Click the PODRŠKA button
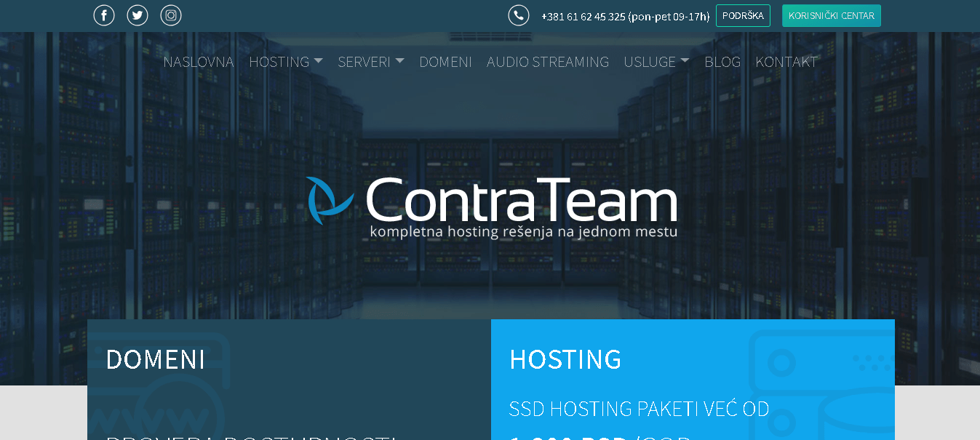 click(x=743, y=16)
